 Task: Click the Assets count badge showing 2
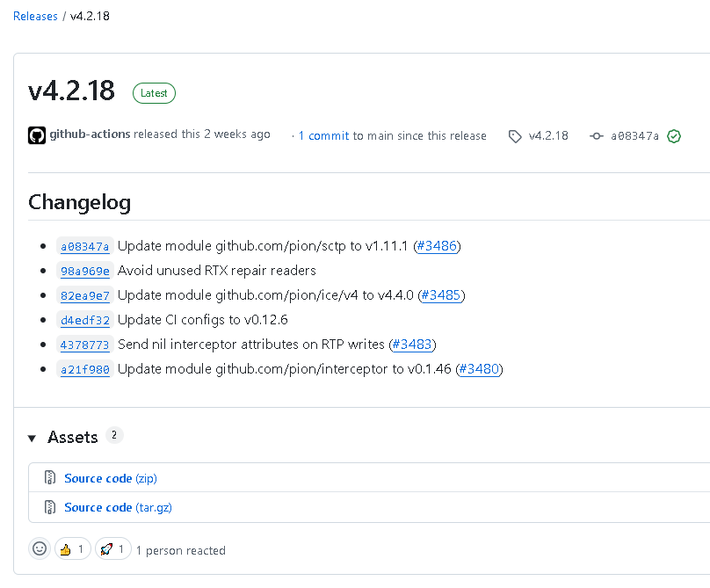point(114,435)
